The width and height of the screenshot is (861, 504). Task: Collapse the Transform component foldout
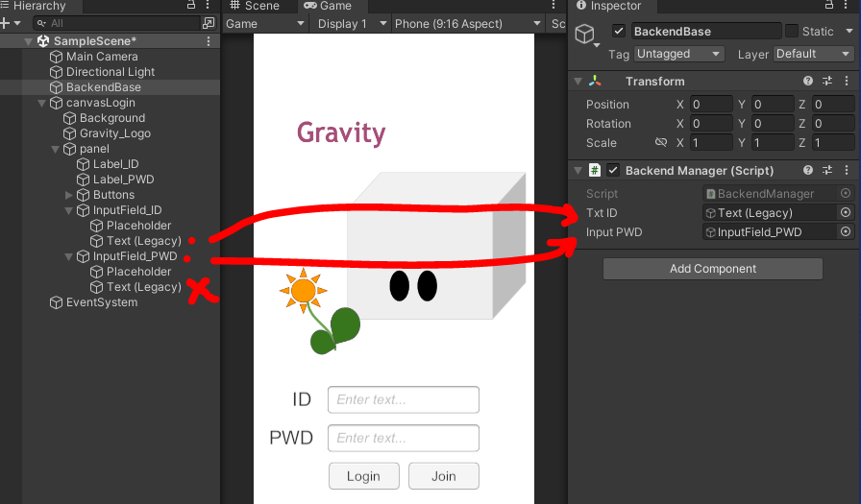[x=578, y=82]
